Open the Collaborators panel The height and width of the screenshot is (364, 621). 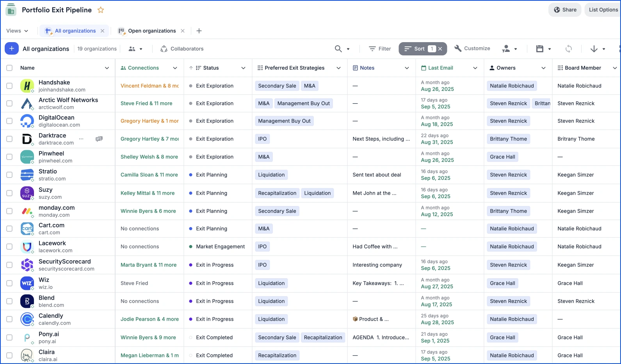pyautogui.click(x=182, y=49)
